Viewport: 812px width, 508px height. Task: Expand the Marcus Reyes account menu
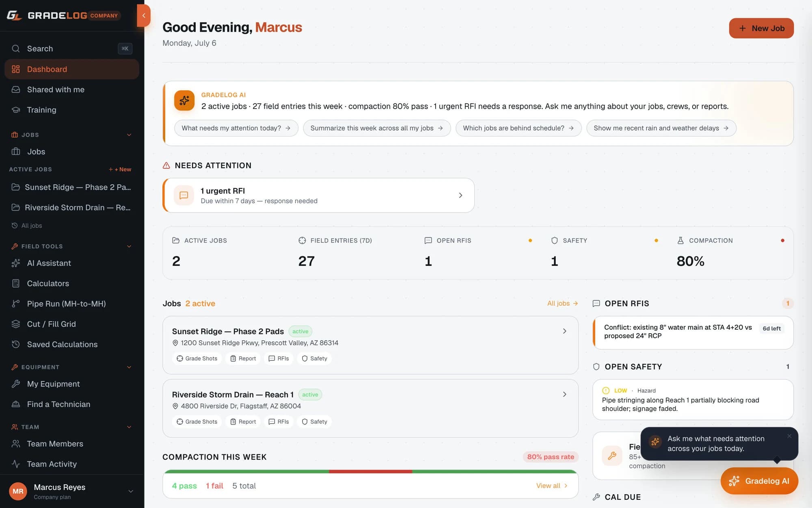click(x=131, y=491)
